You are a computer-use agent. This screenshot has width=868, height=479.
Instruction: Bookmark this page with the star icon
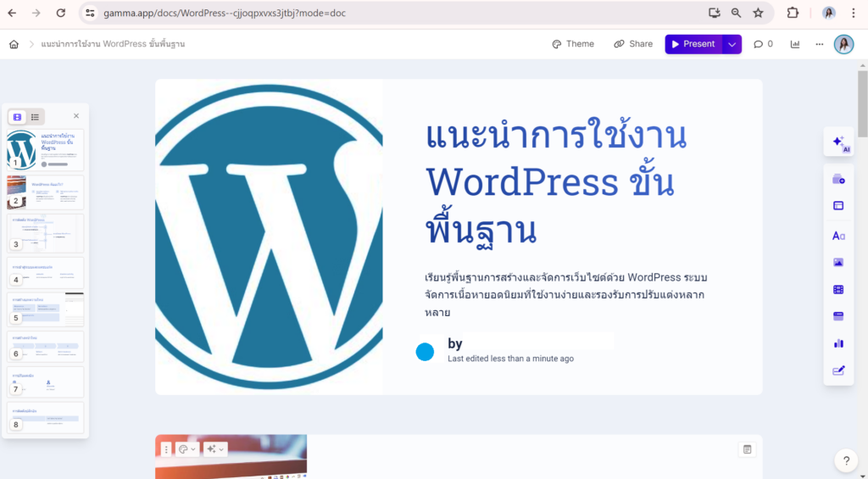tap(758, 13)
